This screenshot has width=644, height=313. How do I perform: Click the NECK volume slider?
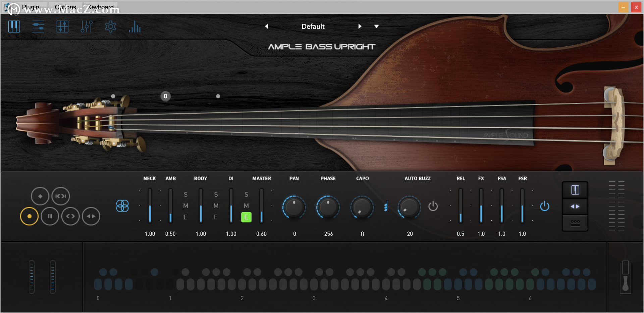150,206
